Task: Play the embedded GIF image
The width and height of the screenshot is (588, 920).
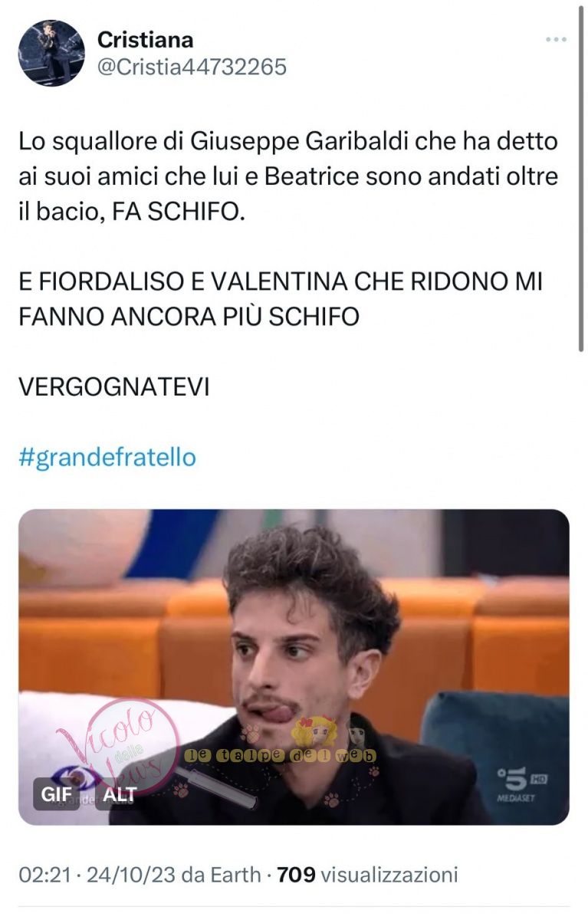Action: (294, 667)
